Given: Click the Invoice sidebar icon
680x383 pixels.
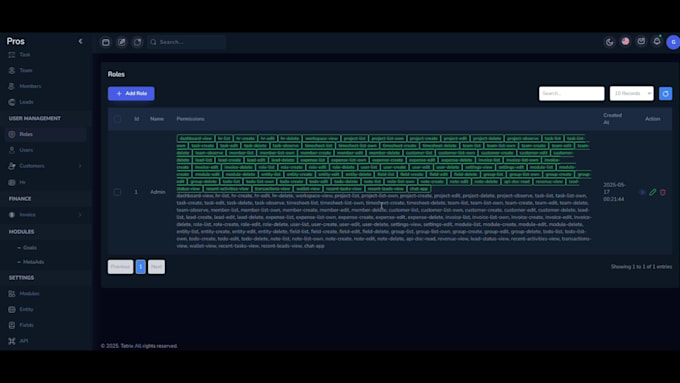Looking at the screenshot, I should click(x=12, y=215).
